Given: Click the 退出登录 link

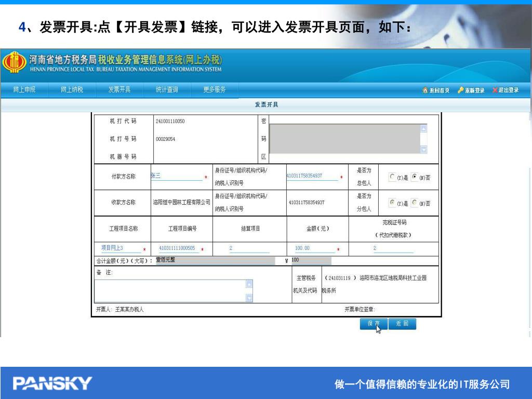Looking at the screenshot, I should (508, 90).
